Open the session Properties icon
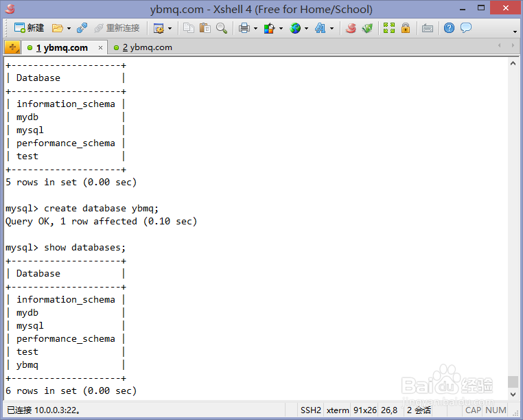 coord(159,28)
